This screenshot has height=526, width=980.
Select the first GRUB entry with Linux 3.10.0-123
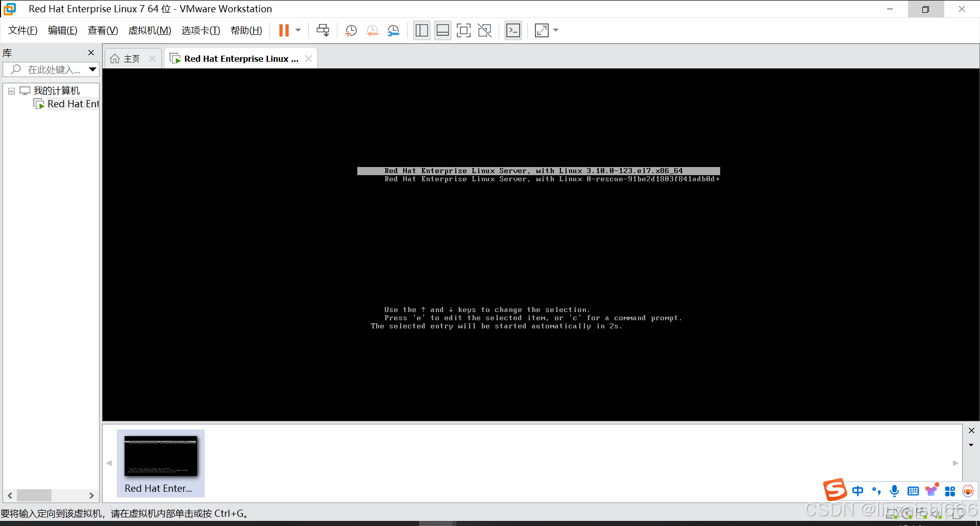(x=538, y=171)
